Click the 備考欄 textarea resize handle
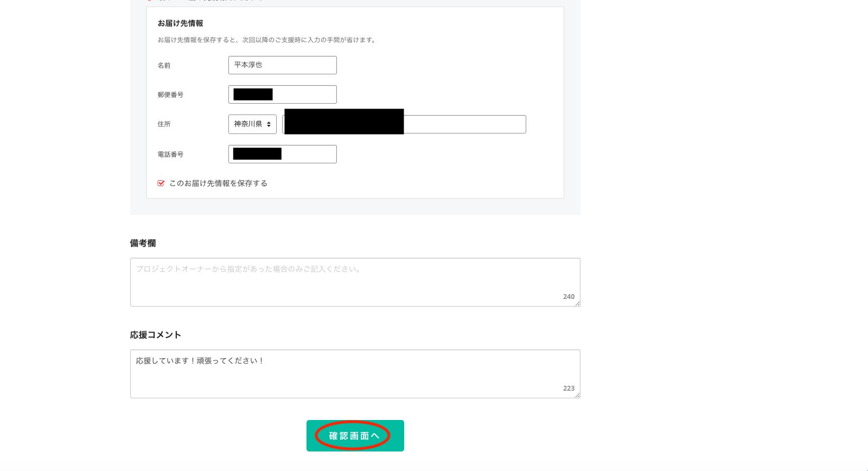Image resolution: width=868 pixels, height=471 pixels. click(577, 304)
